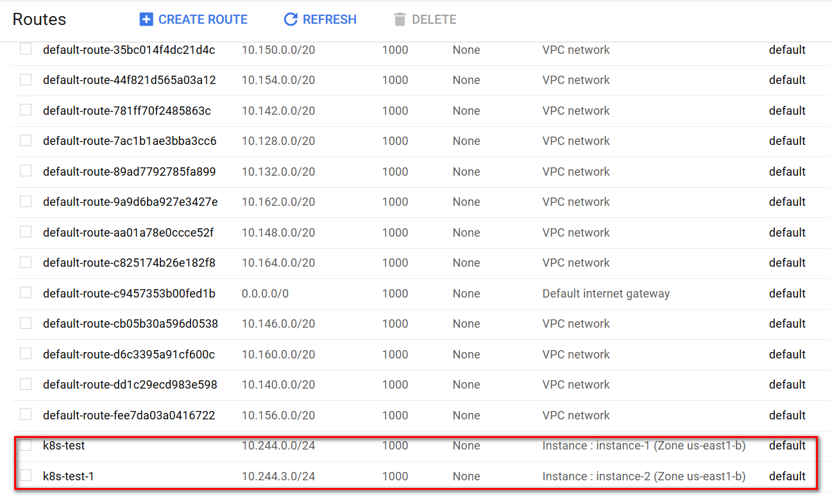
Task: Open route default-route-dd1c29ecd983e598
Action: coord(130,385)
